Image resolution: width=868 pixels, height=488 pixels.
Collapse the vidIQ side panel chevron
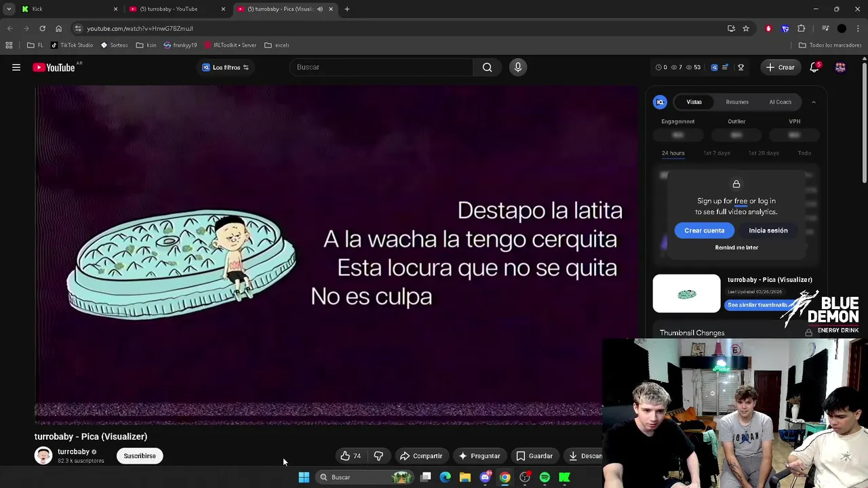pos(814,102)
